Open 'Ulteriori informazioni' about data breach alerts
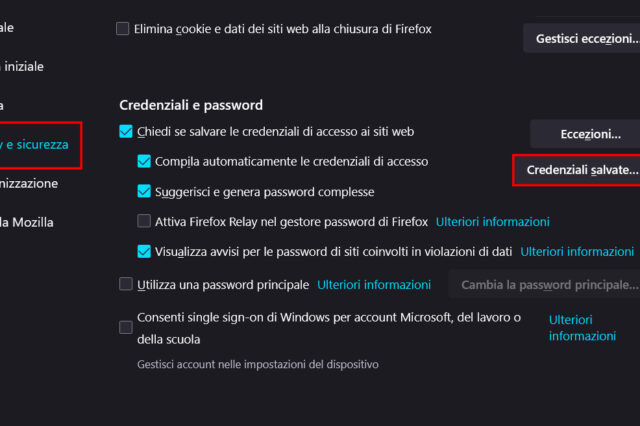Screen dimensions: 640x426 pyautogui.click(x=577, y=252)
